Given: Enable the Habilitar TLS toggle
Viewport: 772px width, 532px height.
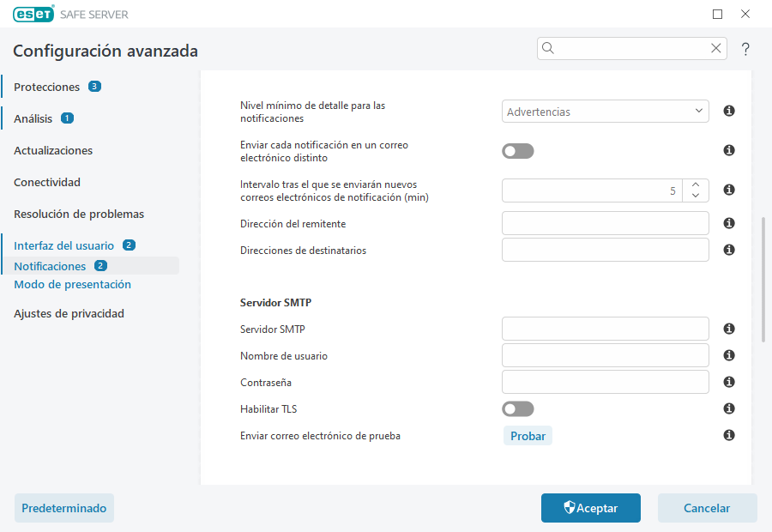Looking at the screenshot, I should click(x=517, y=408).
